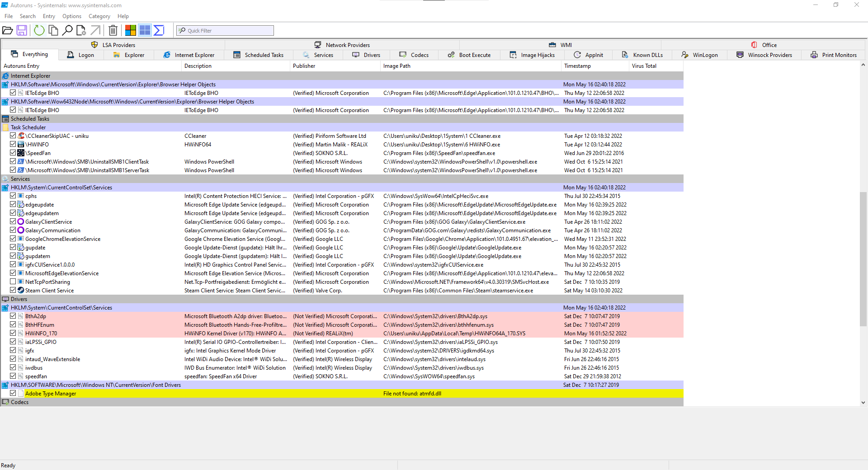Click the green Refresh toolbar icon

coord(39,30)
